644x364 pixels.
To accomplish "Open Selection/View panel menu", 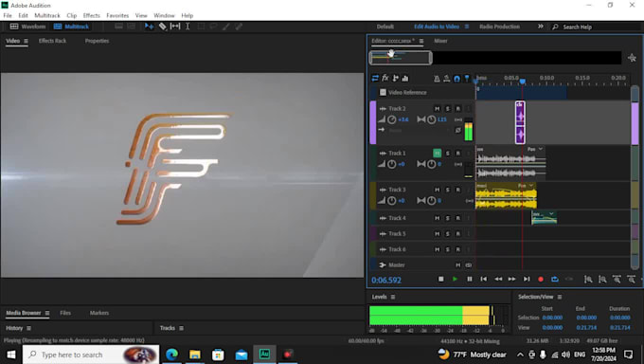I will point(560,297).
